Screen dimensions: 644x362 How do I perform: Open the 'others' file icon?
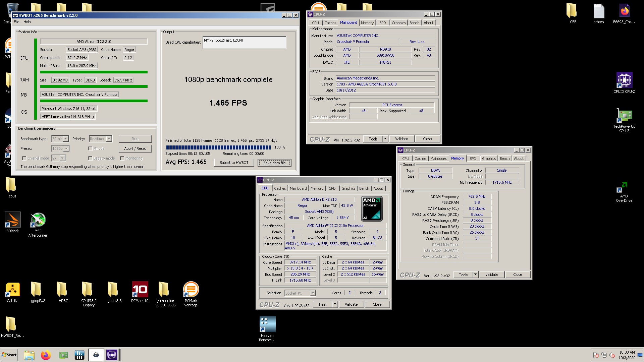click(x=599, y=13)
